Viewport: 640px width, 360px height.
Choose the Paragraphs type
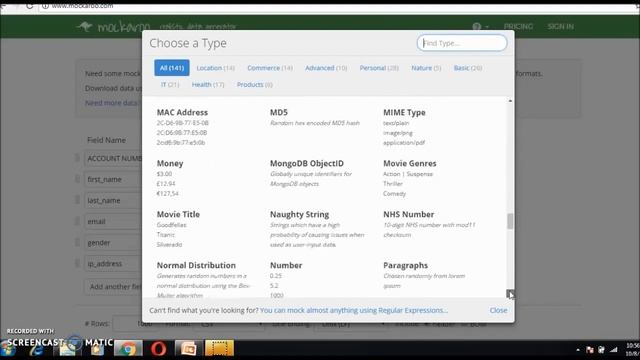[405, 265]
